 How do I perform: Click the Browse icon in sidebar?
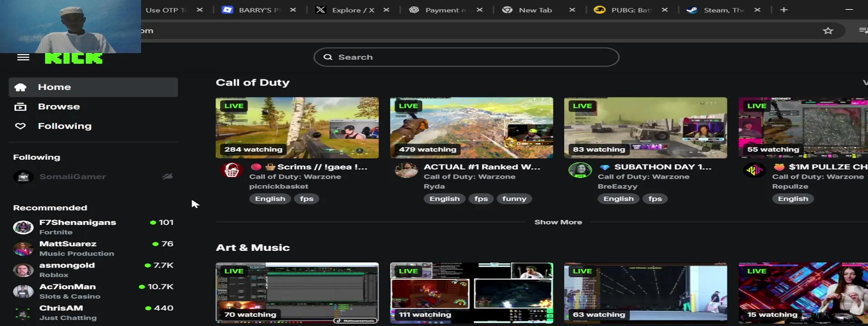coord(20,107)
